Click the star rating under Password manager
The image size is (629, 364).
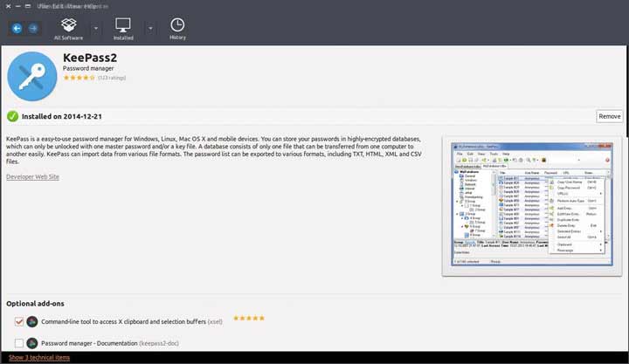coord(79,78)
